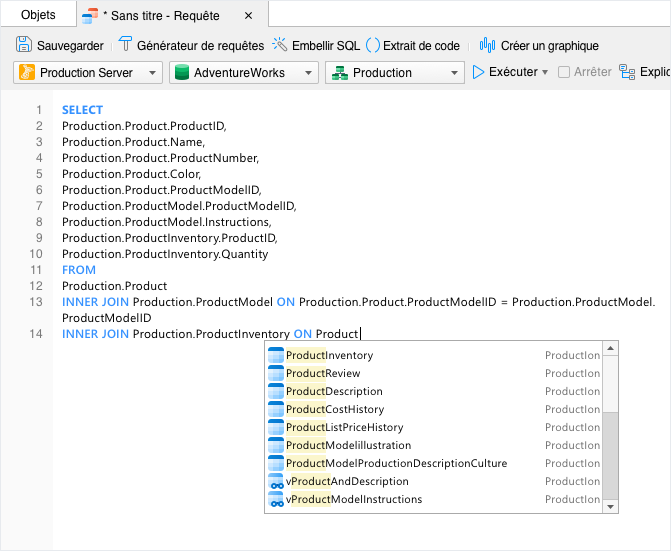The image size is (671, 551).
Task: Click the Sauvegarder button label
Action: tap(70, 45)
